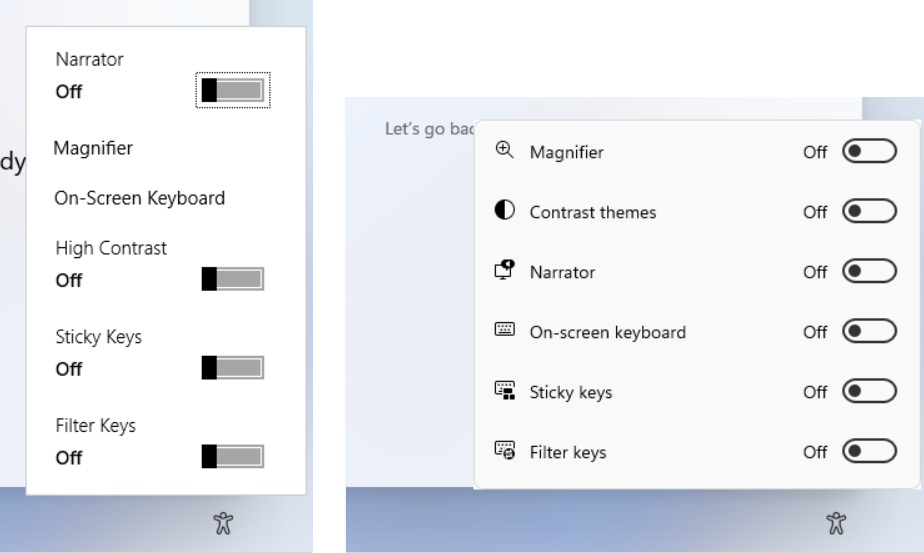Enable the High Contrast switch
924x553 pixels.
click(233, 279)
